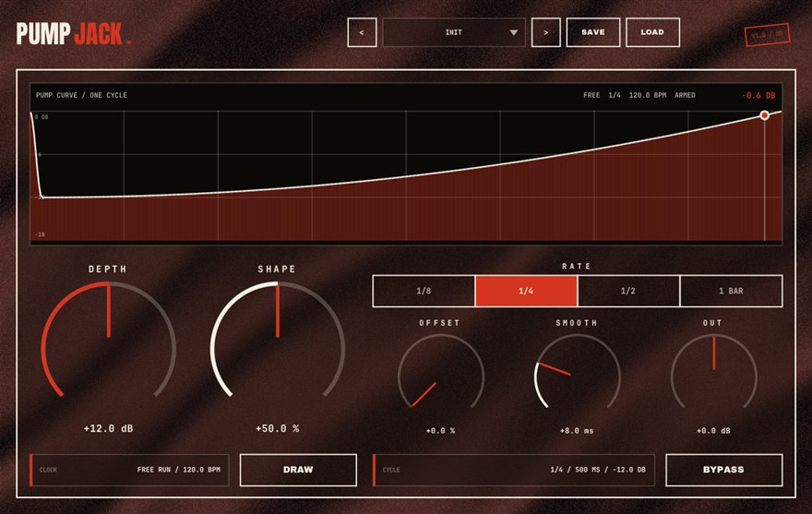Click the +0.0 % offset value
Viewport: 812px width, 514px height.
tap(441, 431)
